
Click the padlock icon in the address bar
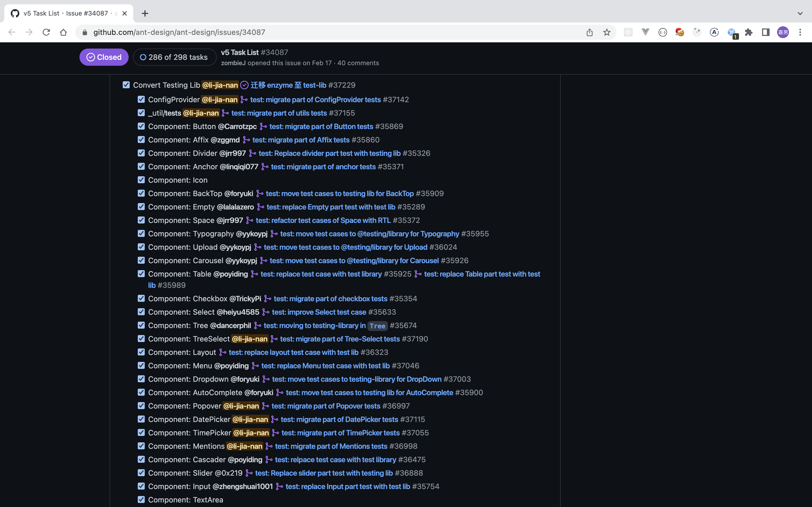coord(85,32)
